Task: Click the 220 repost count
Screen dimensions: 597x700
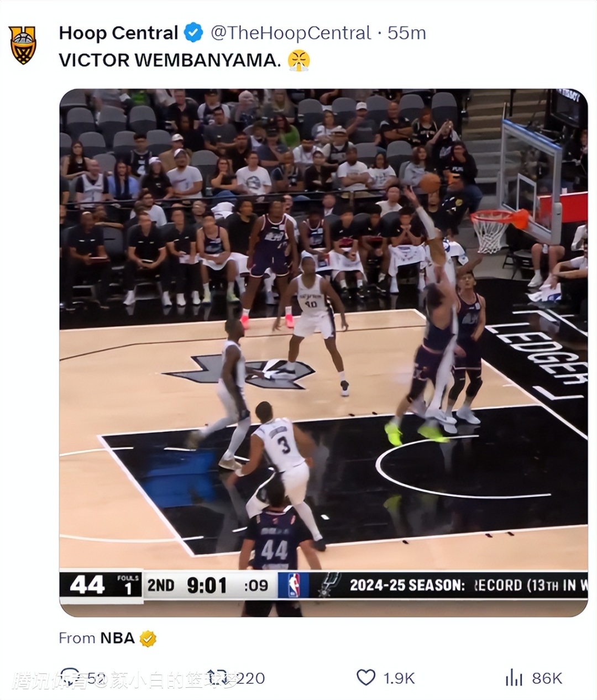Action: pos(251,678)
